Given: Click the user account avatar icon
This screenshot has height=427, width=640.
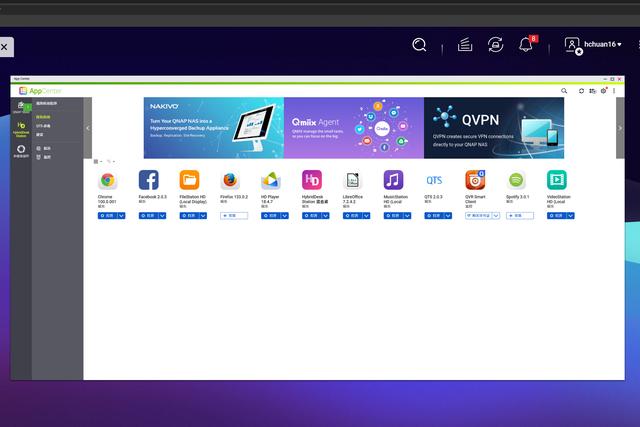Looking at the screenshot, I should click(x=573, y=45).
